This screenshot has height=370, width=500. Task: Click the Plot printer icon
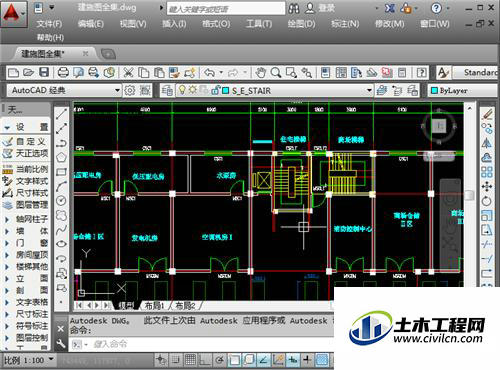(63, 72)
